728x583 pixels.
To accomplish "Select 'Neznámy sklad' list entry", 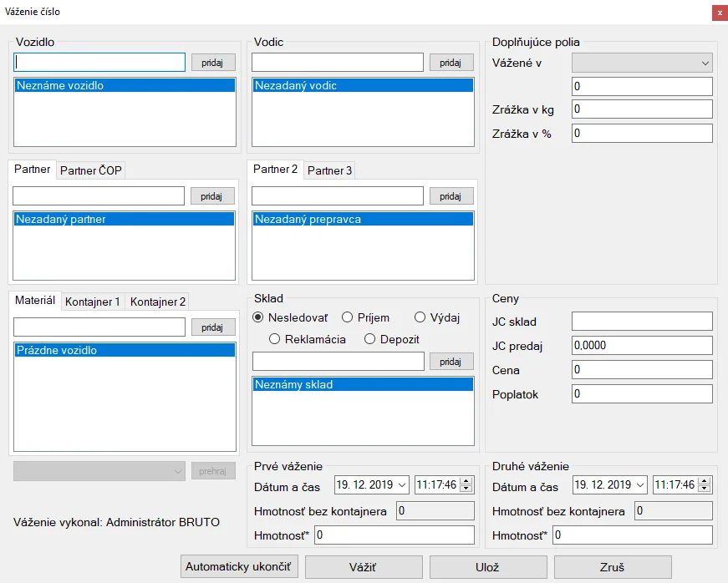I will pos(363,384).
